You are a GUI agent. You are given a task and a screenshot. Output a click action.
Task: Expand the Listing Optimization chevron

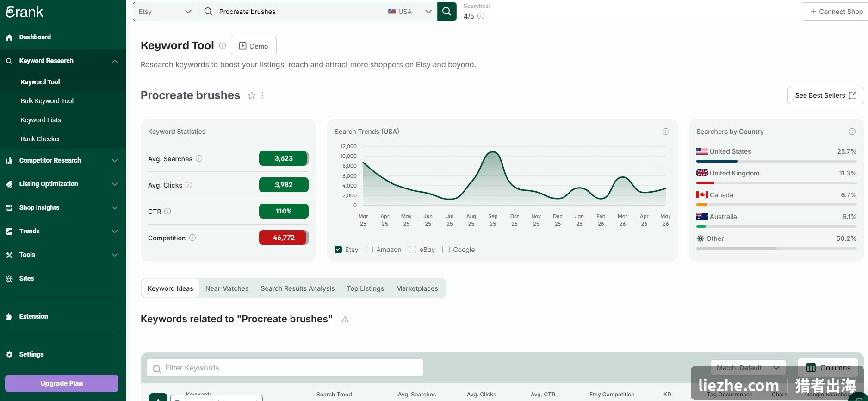(x=115, y=184)
